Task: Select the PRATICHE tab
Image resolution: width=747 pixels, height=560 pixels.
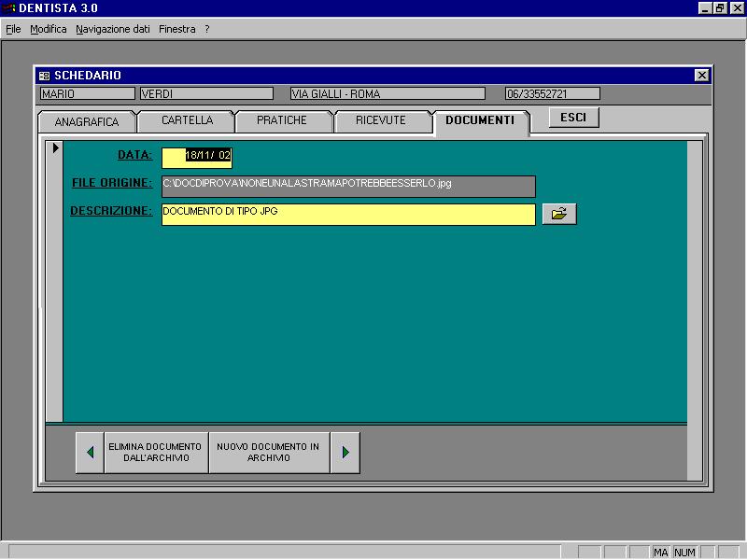Action: 282,120
